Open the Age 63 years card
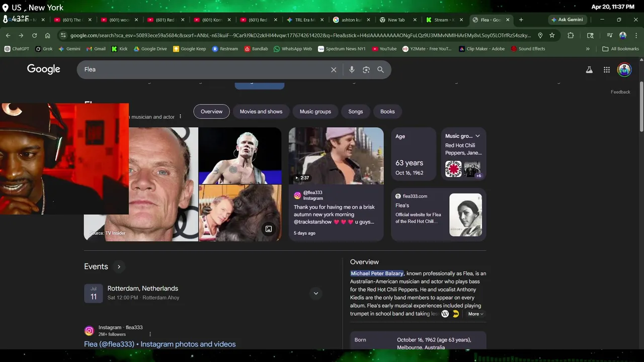 (413, 154)
